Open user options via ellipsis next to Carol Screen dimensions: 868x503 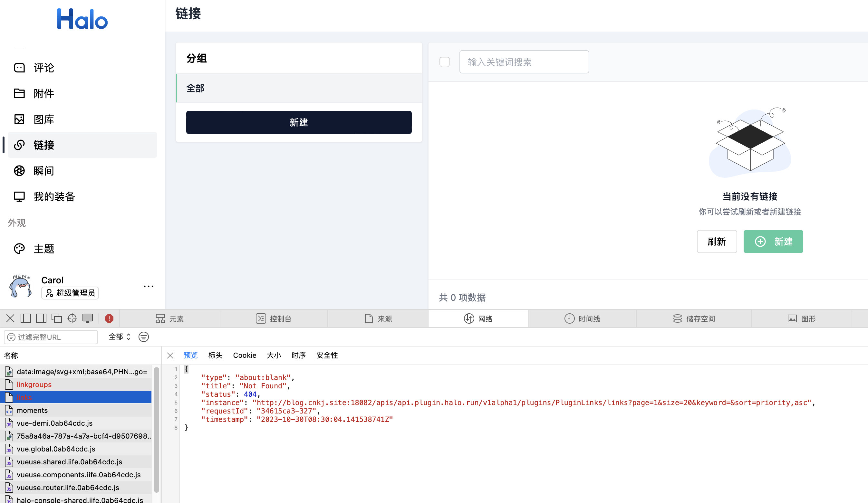pyautogui.click(x=148, y=286)
